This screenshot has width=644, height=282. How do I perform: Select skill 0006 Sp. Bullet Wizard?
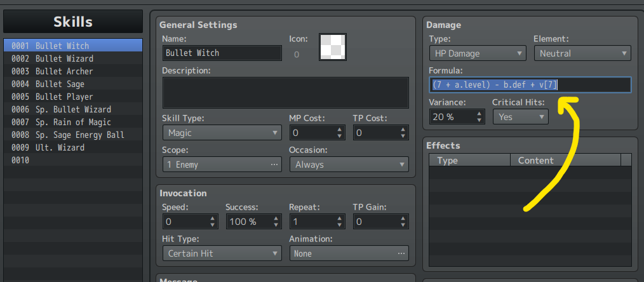click(x=73, y=109)
